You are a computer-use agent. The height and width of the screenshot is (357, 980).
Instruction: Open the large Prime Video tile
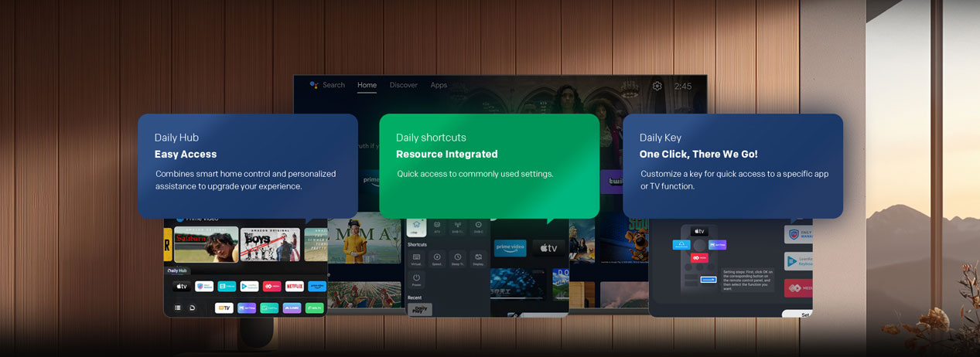pyautogui.click(x=510, y=248)
